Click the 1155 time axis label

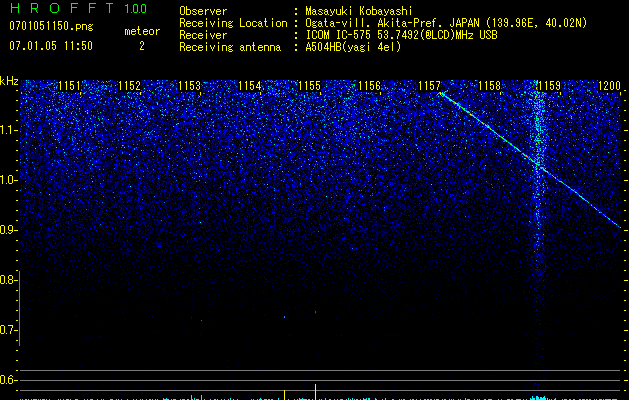coord(310,86)
